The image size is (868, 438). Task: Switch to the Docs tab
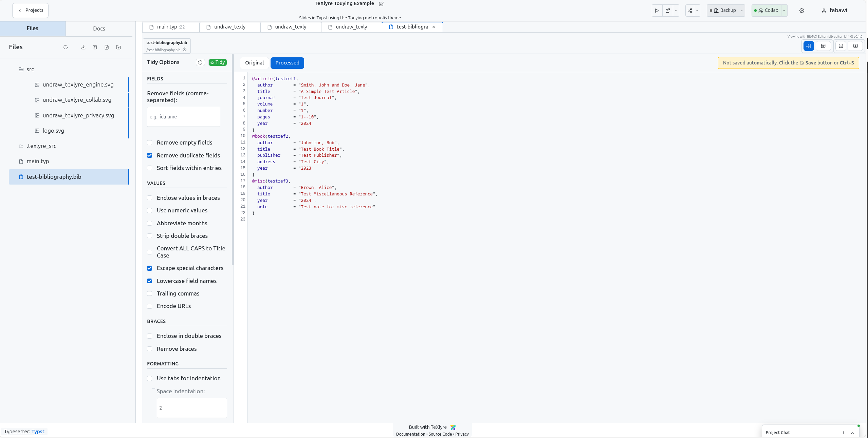(99, 28)
